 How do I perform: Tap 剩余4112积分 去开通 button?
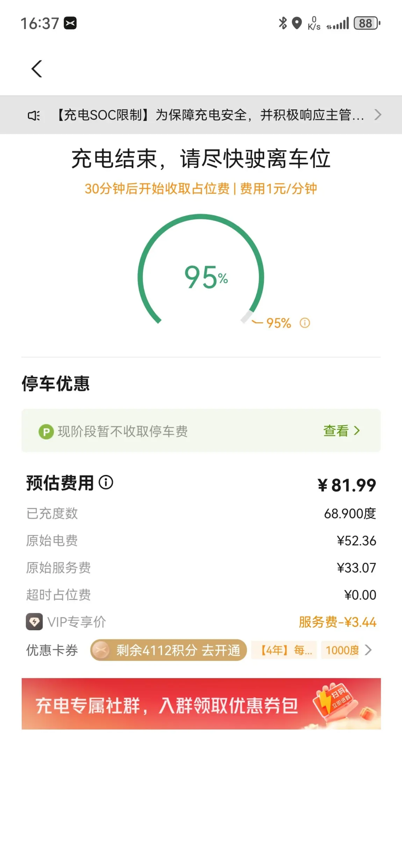[168, 650]
